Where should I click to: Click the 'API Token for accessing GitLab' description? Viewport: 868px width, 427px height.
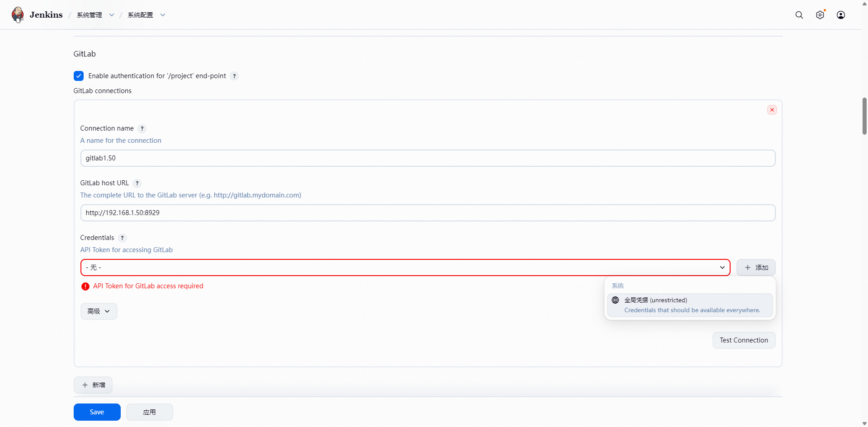[127, 250]
